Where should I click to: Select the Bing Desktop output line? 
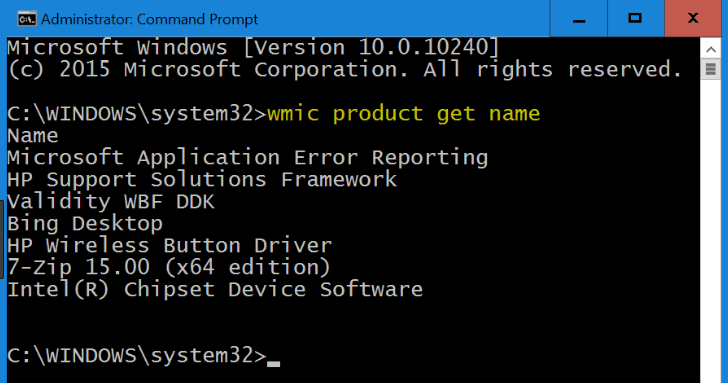[x=85, y=224]
